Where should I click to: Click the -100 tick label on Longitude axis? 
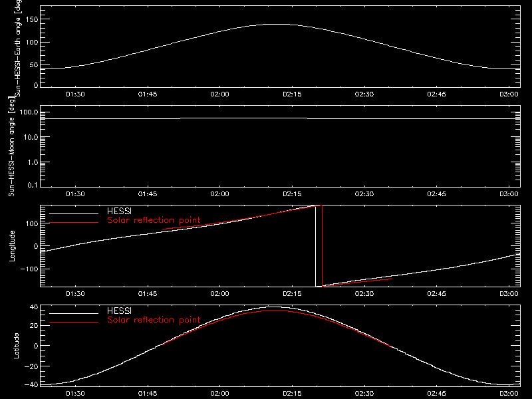coord(29,269)
